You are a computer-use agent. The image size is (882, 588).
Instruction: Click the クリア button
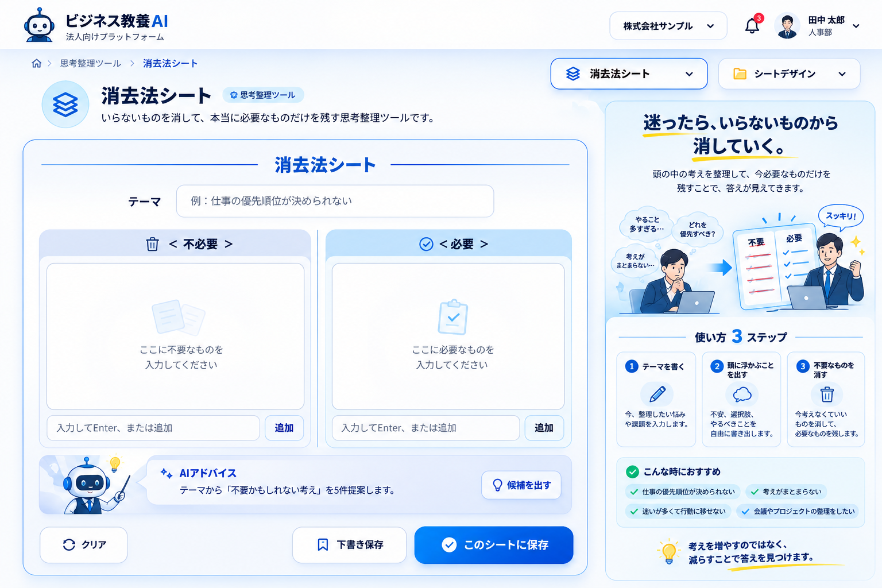(84, 545)
